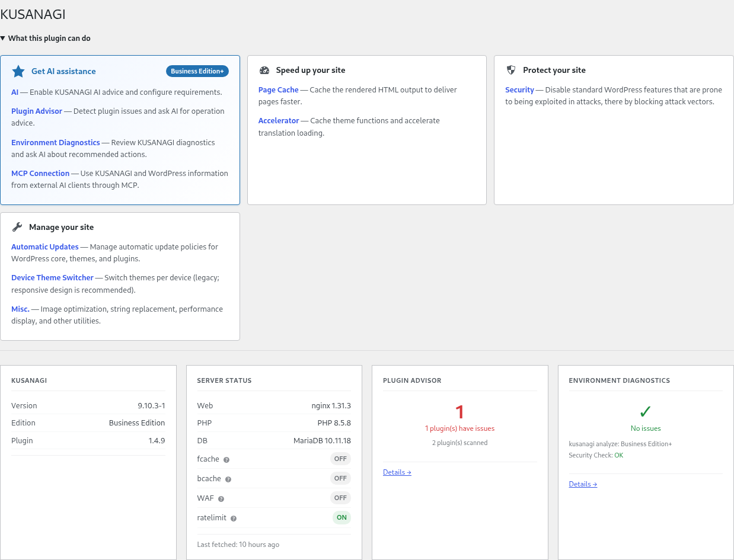The width and height of the screenshot is (734, 560).
Task: Open the Misc. link
Action: click(20, 309)
